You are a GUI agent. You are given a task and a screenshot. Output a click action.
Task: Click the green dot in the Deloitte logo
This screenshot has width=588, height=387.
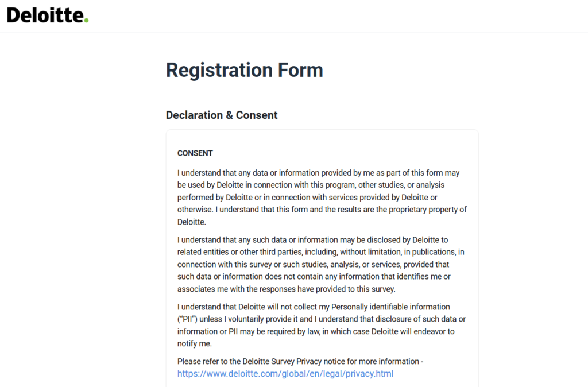point(86,21)
